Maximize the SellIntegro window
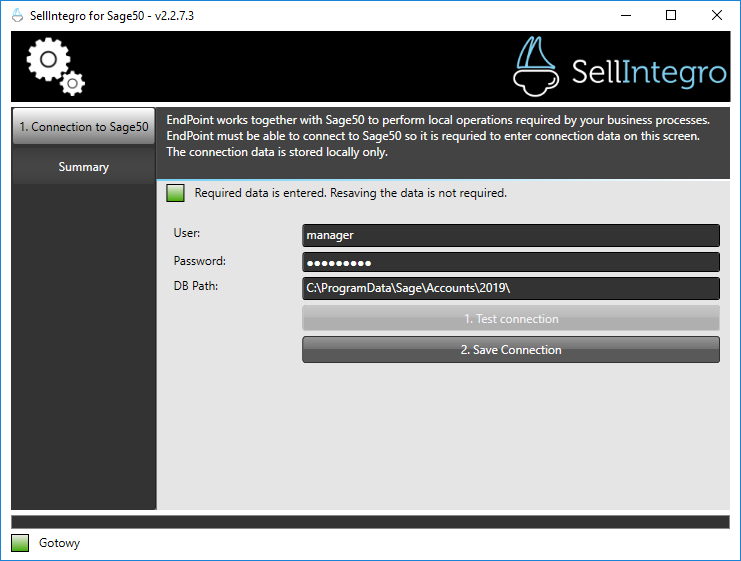 pyautogui.click(x=671, y=15)
